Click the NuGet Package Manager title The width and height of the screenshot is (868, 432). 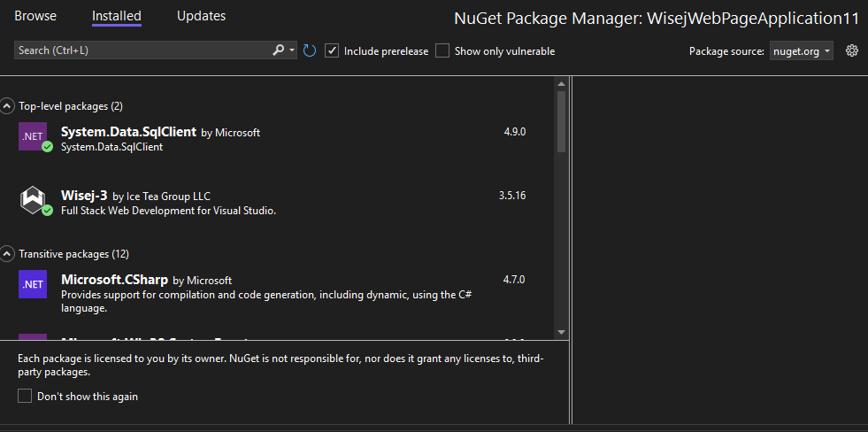[x=657, y=19]
